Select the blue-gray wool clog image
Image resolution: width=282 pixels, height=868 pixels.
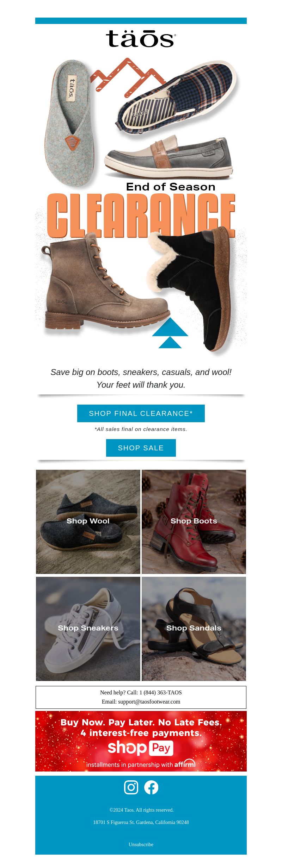(x=70, y=123)
